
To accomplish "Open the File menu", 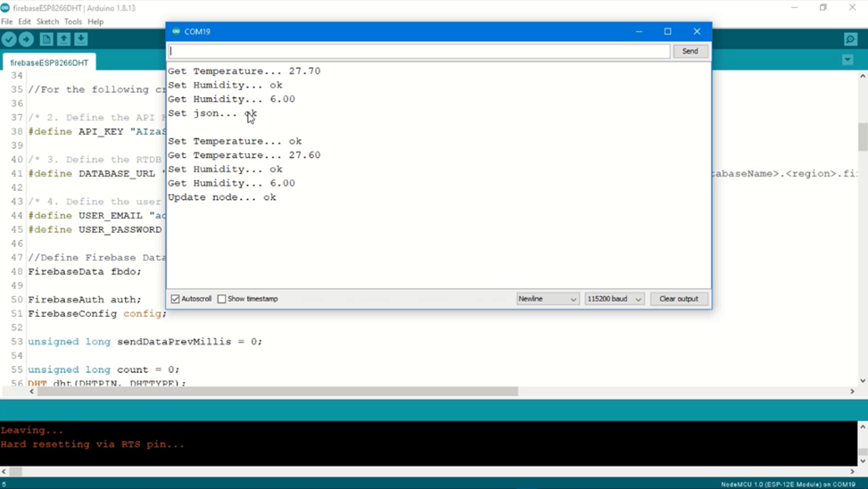I will (6, 21).
